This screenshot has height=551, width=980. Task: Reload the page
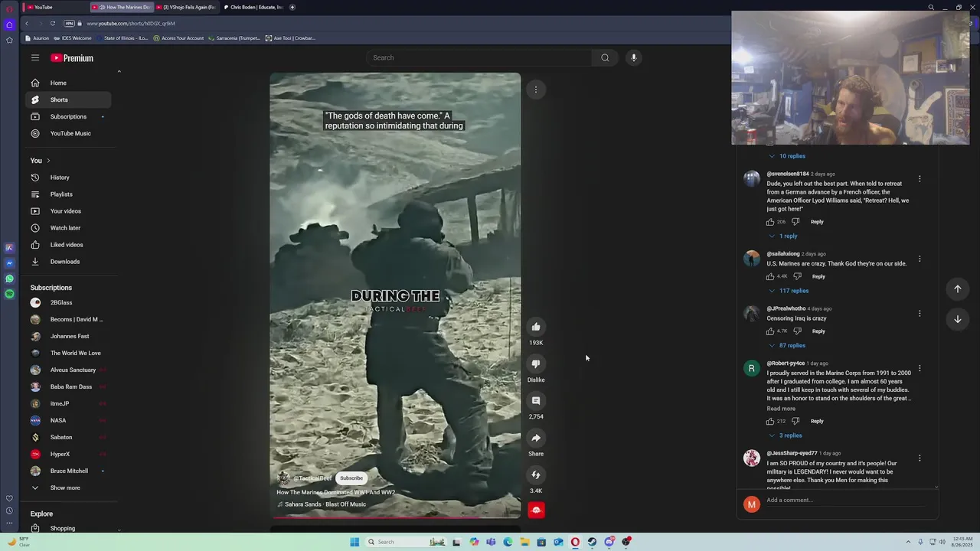click(x=53, y=23)
